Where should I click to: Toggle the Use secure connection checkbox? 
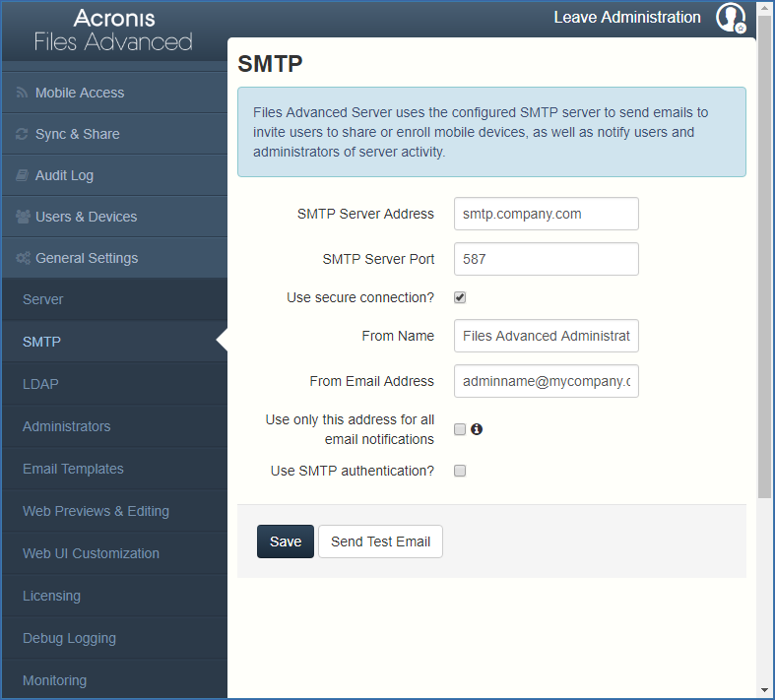tap(460, 297)
